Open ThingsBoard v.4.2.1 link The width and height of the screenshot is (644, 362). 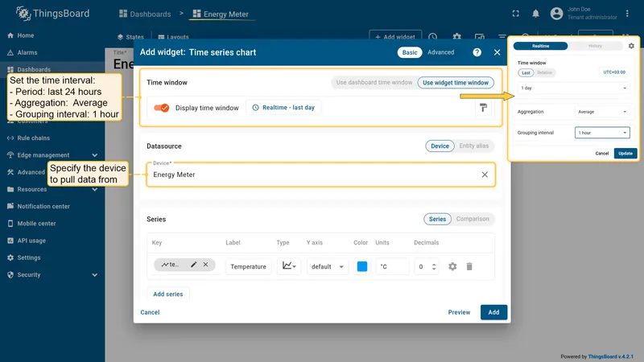coord(610,356)
